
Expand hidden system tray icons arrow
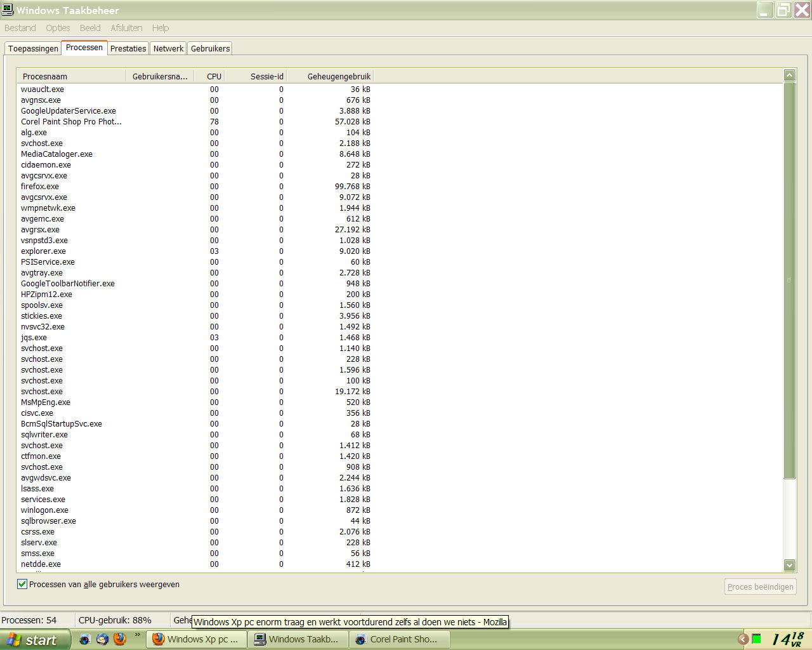click(x=743, y=639)
